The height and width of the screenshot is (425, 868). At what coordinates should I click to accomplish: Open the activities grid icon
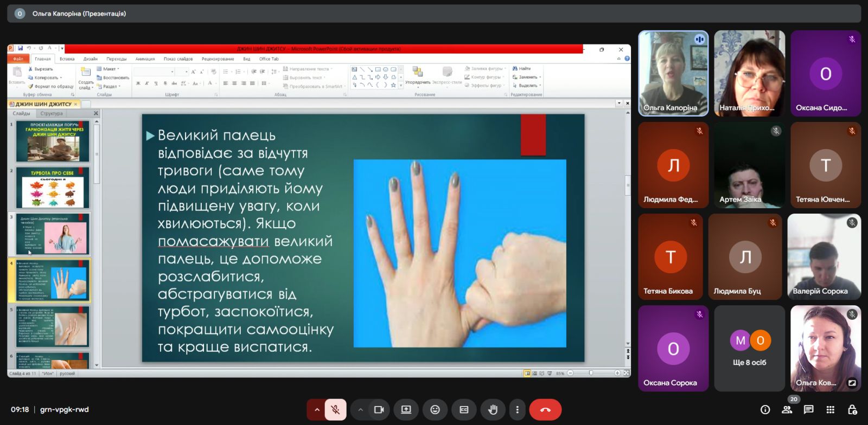click(x=830, y=410)
